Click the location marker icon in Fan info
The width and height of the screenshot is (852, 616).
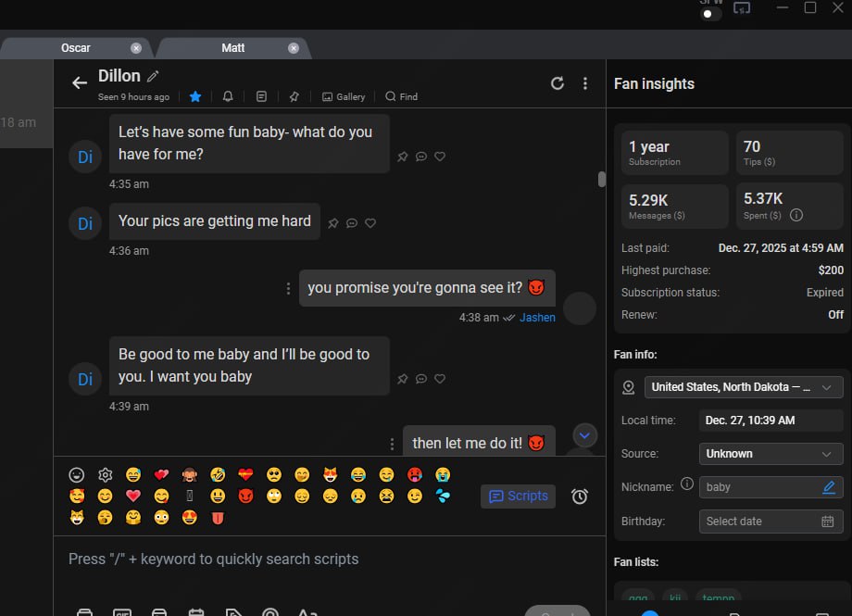tap(628, 387)
